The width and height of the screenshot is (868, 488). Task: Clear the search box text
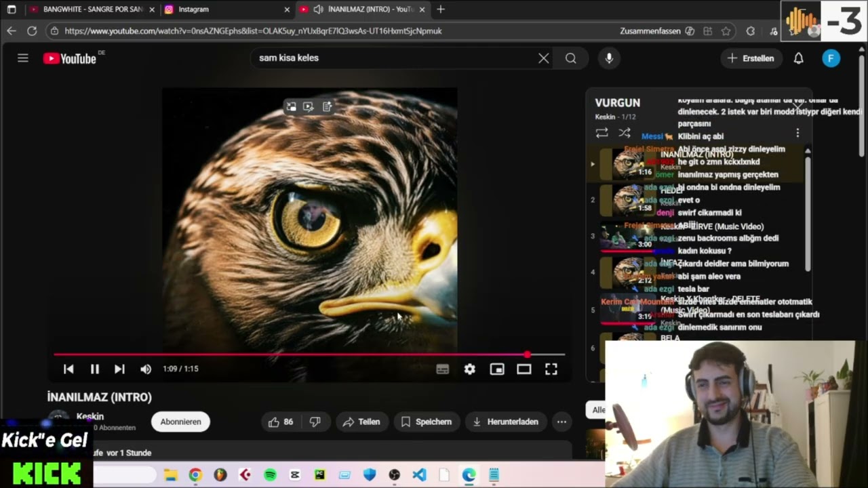click(543, 58)
